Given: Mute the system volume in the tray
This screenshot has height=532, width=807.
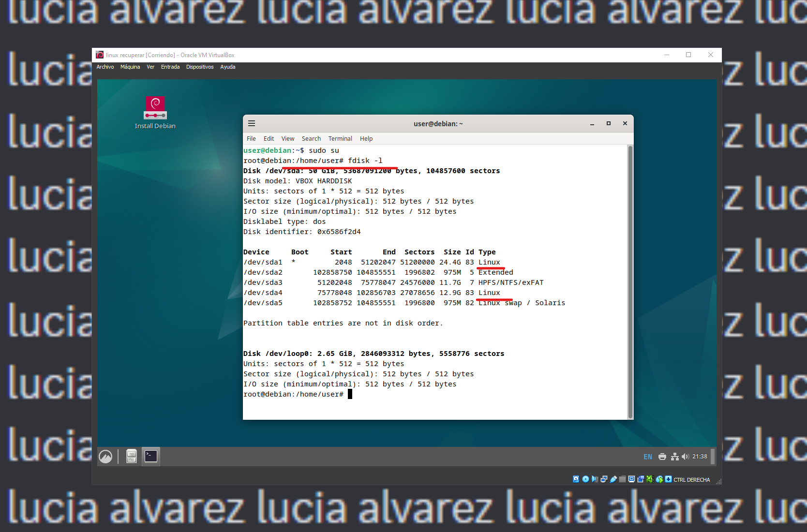Looking at the screenshot, I should (x=686, y=457).
